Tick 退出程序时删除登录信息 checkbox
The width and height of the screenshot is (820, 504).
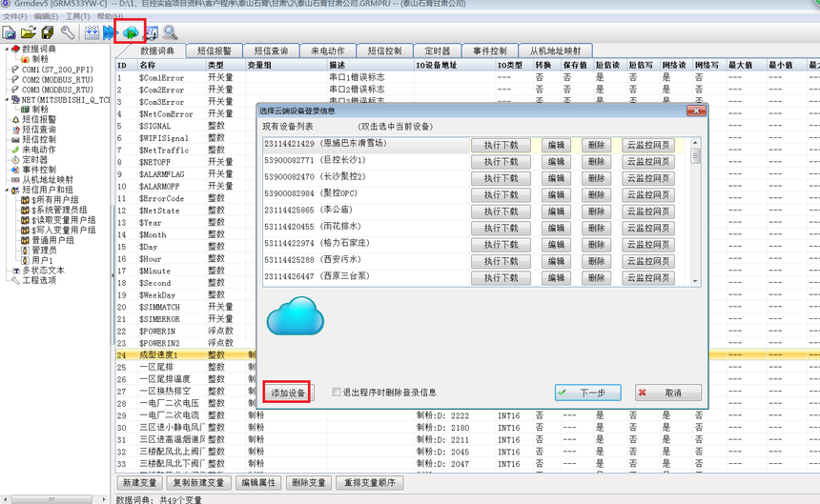(337, 393)
